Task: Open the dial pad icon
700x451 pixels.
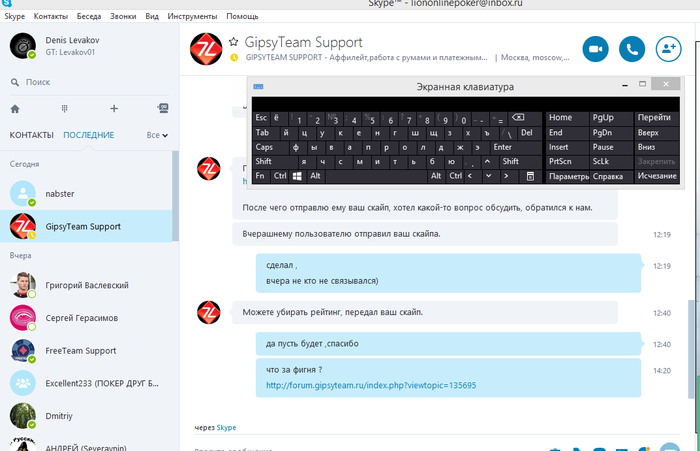Action: coord(64,109)
